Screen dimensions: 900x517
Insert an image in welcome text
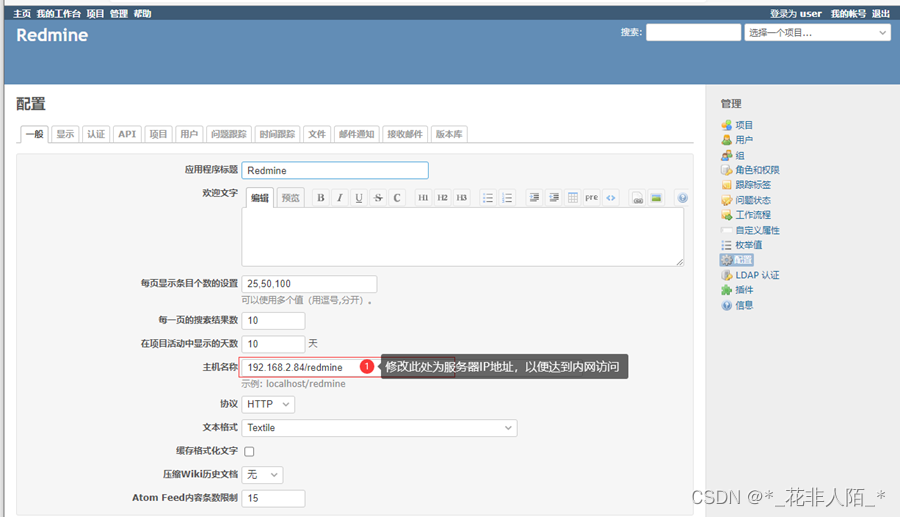tap(656, 197)
